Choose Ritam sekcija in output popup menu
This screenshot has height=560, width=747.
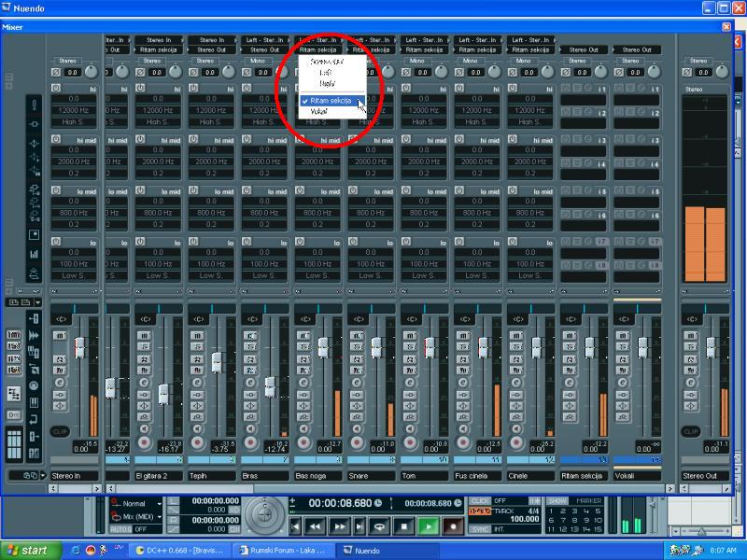tap(326, 99)
